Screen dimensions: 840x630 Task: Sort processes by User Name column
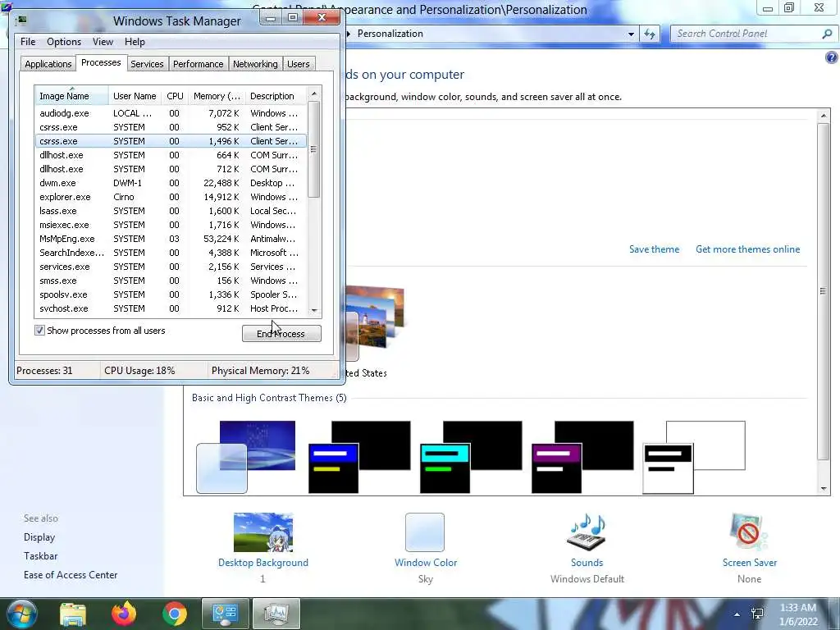click(x=135, y=96)
